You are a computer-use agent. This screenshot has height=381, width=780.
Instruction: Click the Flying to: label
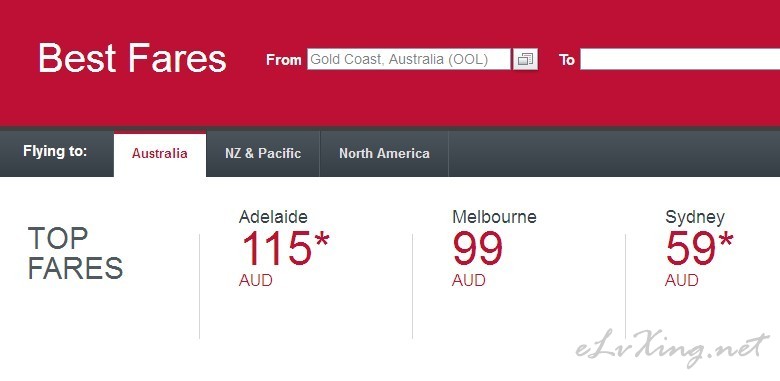tap(55, 151)
